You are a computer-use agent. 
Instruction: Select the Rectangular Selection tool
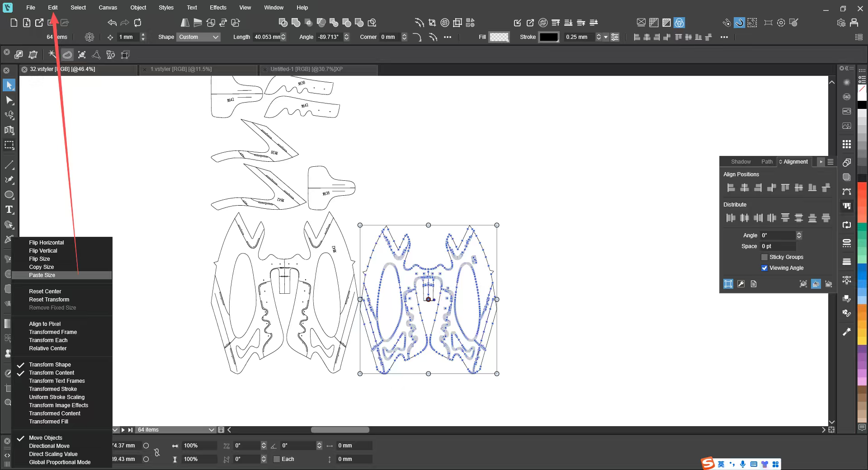point(9,145)
